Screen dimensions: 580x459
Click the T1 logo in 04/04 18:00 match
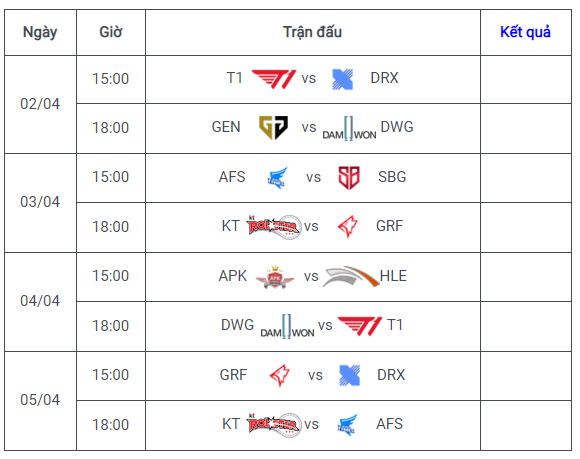click(360, 326)
